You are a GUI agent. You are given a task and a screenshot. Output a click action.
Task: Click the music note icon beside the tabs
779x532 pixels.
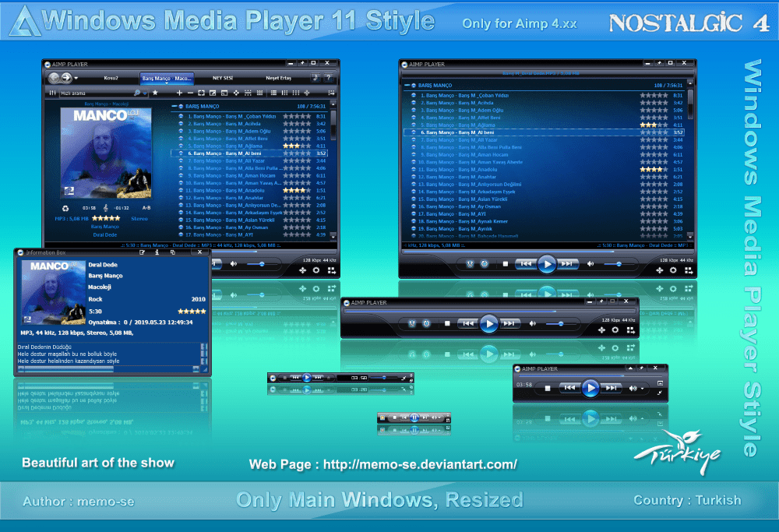coord(315,77)
